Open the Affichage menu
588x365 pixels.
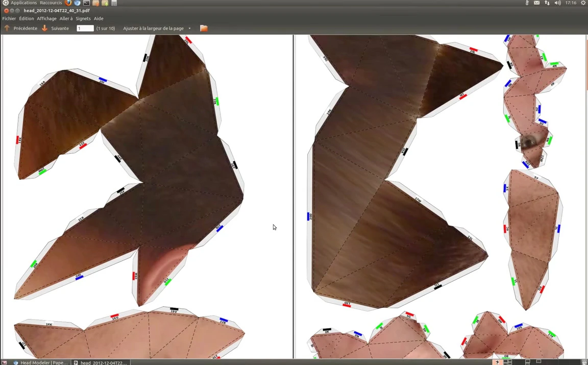click(x=46, y=18)
